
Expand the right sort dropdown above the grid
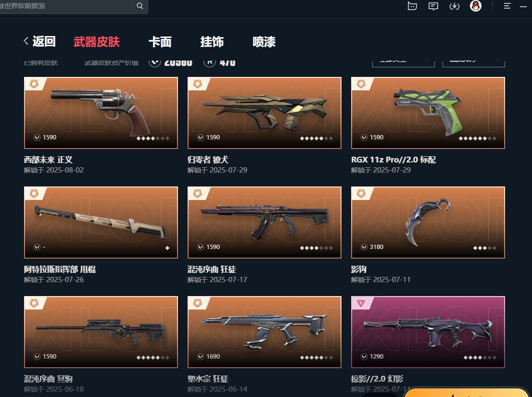tap(474, 62)
